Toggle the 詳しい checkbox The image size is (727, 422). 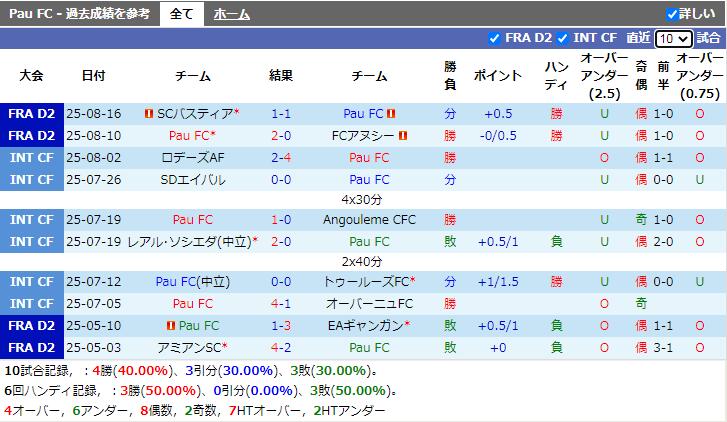(671, 14)
